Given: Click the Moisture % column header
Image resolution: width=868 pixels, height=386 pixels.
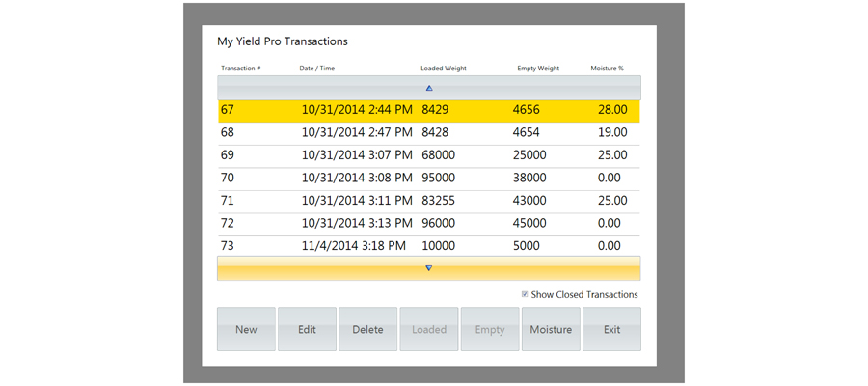Looking at the screenshot, I should pyautogui.click(x=608, y=69).
